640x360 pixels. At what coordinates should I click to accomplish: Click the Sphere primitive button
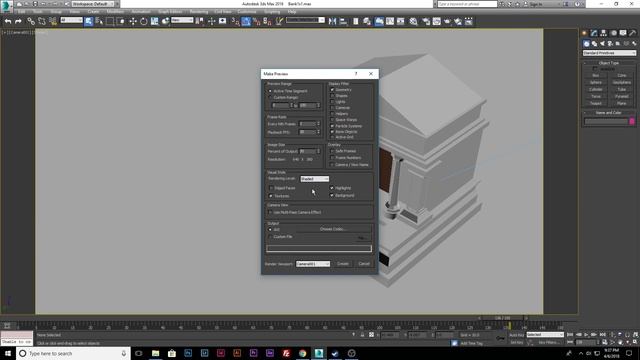(596, 82)
